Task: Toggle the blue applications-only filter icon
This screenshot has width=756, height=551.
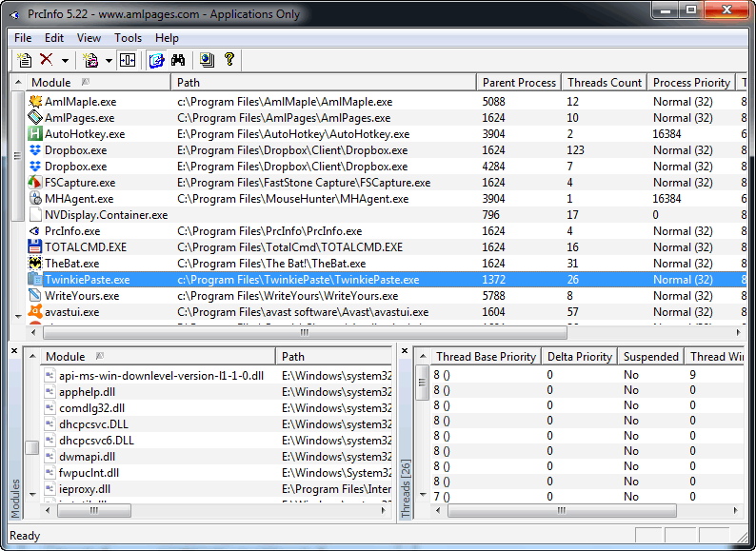Action: coord(156,60)
